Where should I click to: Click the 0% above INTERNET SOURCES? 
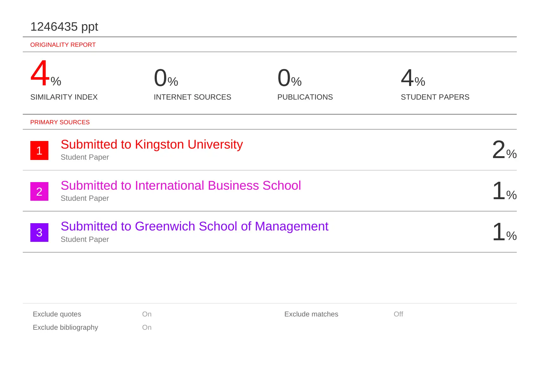pos(166,78)
